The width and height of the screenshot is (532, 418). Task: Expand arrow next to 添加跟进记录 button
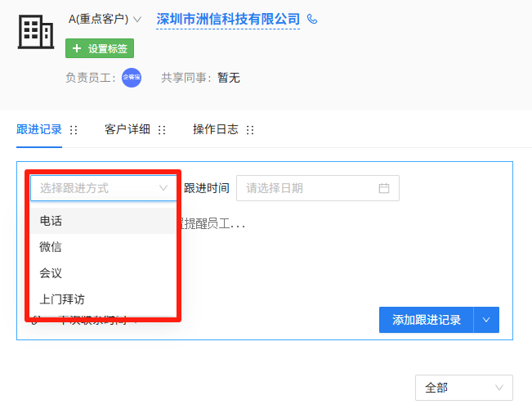(x=486, y=320)
